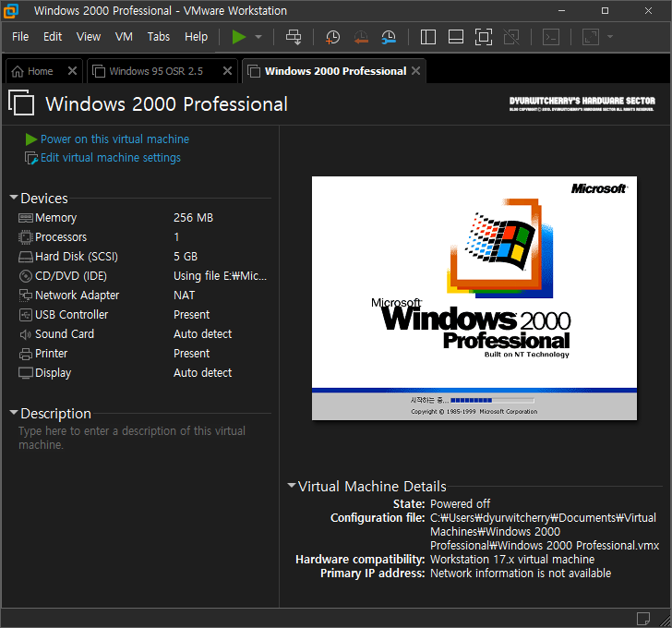Open the Help menu
The height and width of the screenshot is (628, 672).
click(x=196, y=37)
